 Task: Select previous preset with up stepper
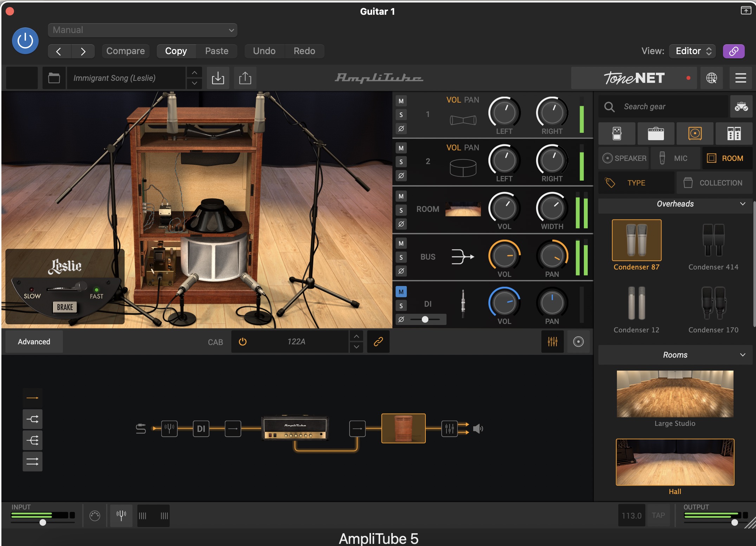pos(194,73)
